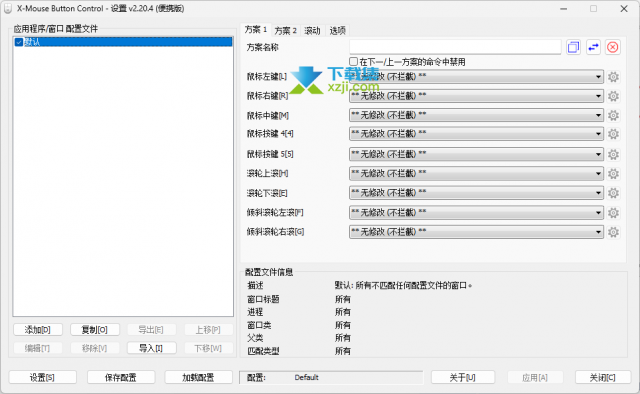Click the 进程 label in profile info
640x394 pixels.
click(255, 312)
